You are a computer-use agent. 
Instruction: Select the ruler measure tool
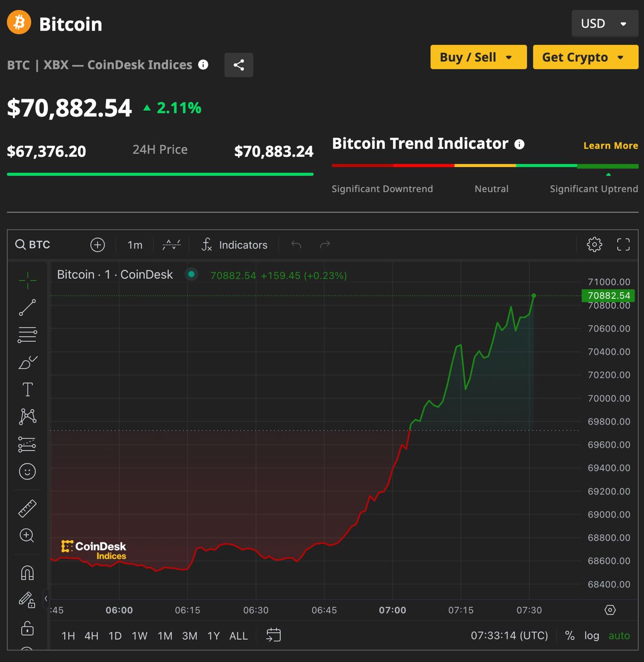click(x=27, y=508)
